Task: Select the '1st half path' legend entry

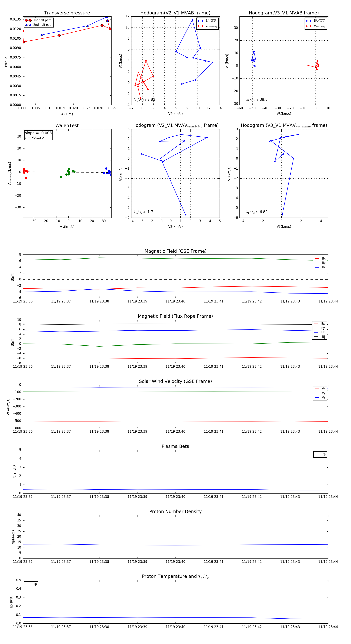Action: point(38,20)
